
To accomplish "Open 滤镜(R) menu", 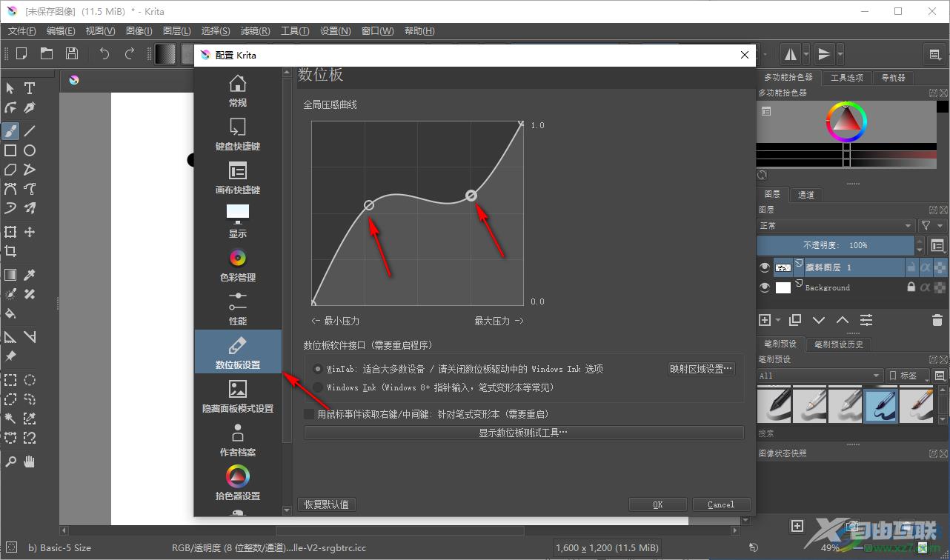I will (256, 31).
